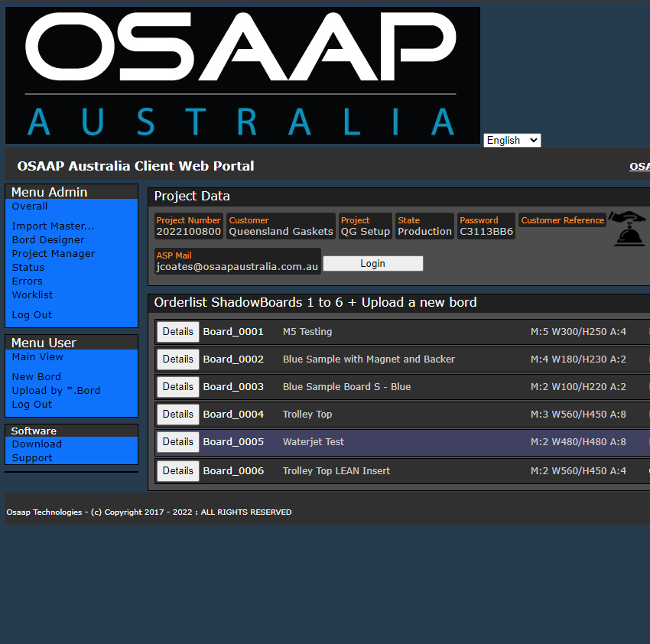The image size is (650, 644).
Task: Click M:3 W560/H450 A:8 dimensions text
Action: [x=578, y=415]
